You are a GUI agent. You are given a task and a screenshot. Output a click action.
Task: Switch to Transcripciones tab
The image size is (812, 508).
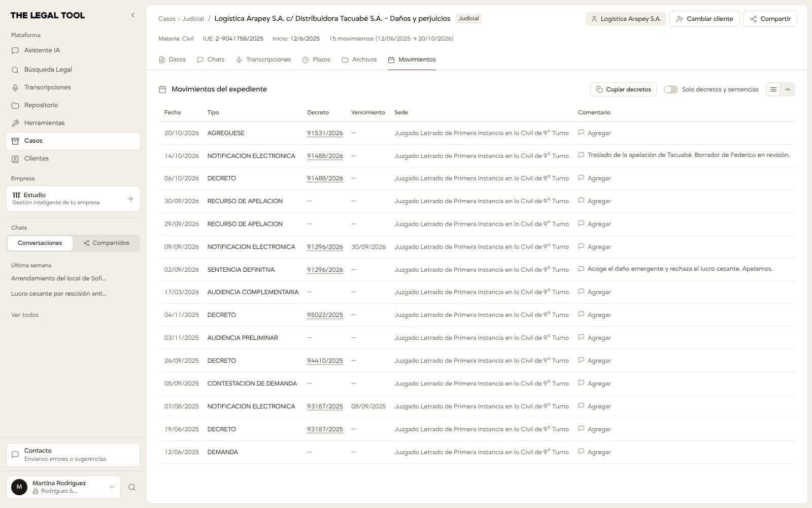click(263, 59)
